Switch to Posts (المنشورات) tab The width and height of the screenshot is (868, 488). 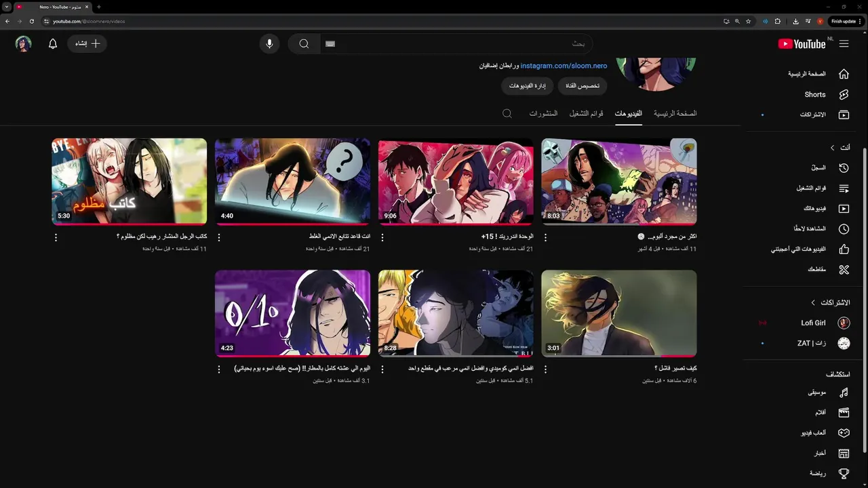tap(543, 113)
